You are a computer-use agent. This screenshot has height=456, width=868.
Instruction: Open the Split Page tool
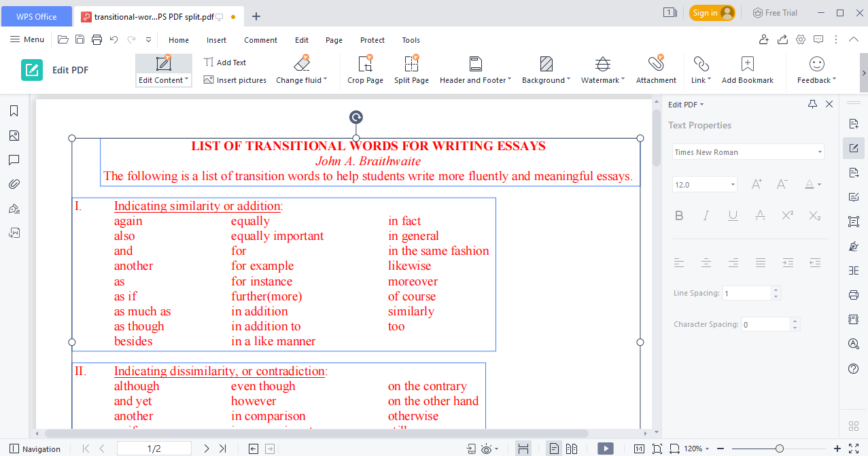[x=411, y=70]
